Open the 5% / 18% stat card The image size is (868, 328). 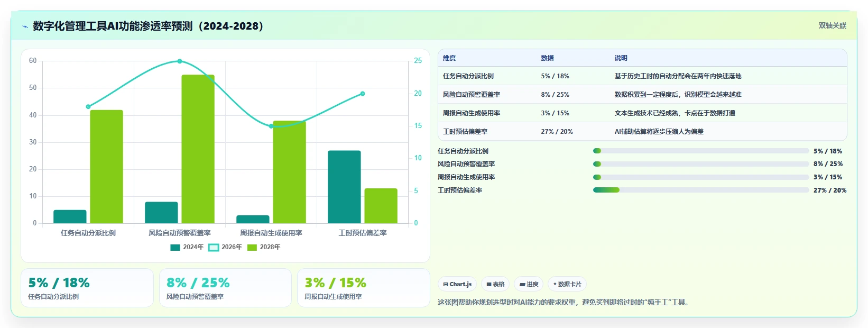87,288
